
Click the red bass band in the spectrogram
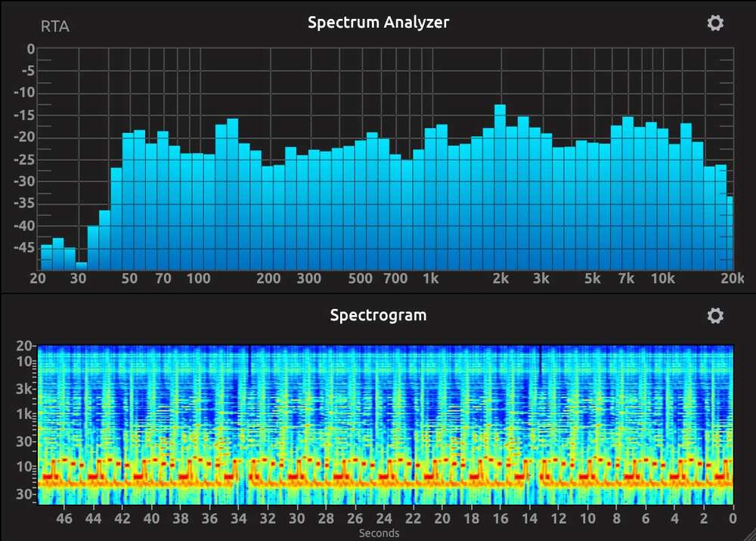click(x=378, y=478)
